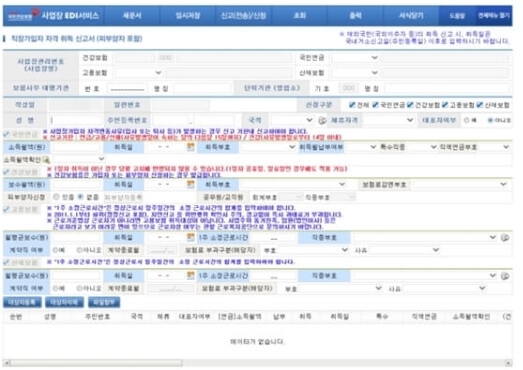Expand the 직종부호 dropdown in the 고용보험 section
The width and height of the screenshot is (523, 370).
pyautogui.click(x=425, y=237)
